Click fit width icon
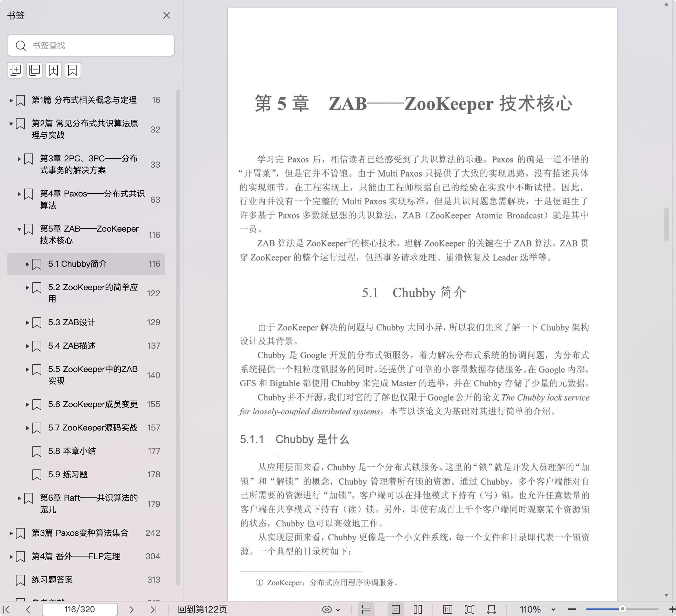676x616 pixels. [492, 609]
